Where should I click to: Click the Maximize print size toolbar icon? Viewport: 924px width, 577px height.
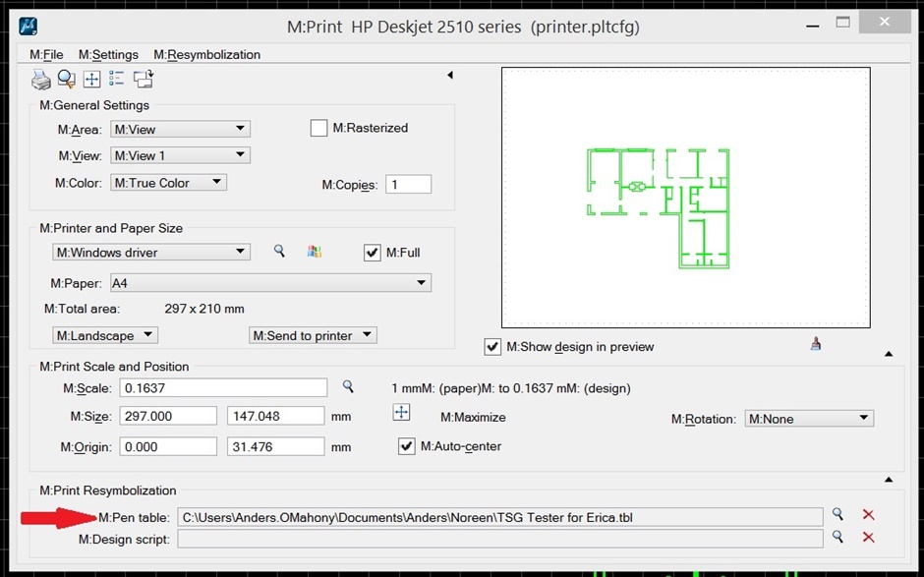(92, 79)
